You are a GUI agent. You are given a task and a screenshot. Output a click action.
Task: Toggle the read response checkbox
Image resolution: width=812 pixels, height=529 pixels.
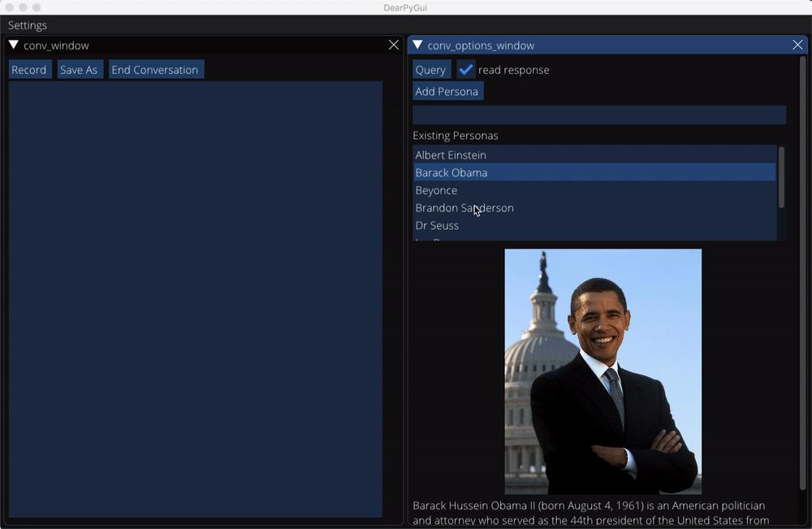(466, 70)
